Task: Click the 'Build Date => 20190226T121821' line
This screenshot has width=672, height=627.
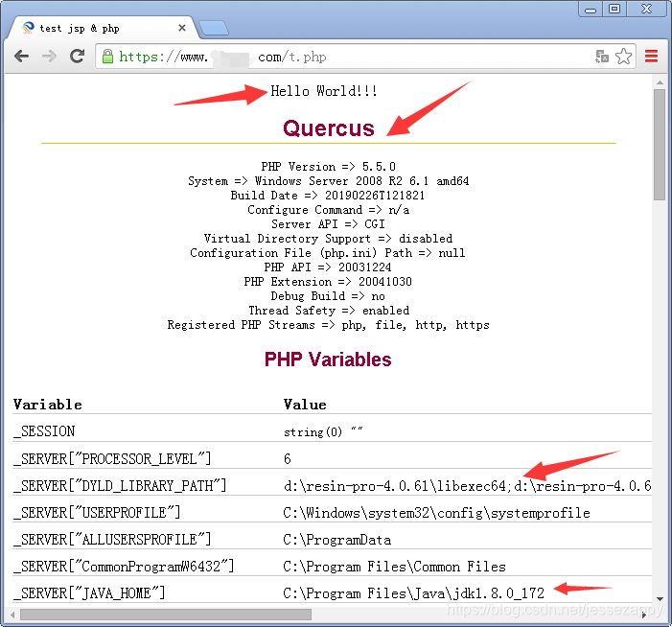Action: click(328, 196)
